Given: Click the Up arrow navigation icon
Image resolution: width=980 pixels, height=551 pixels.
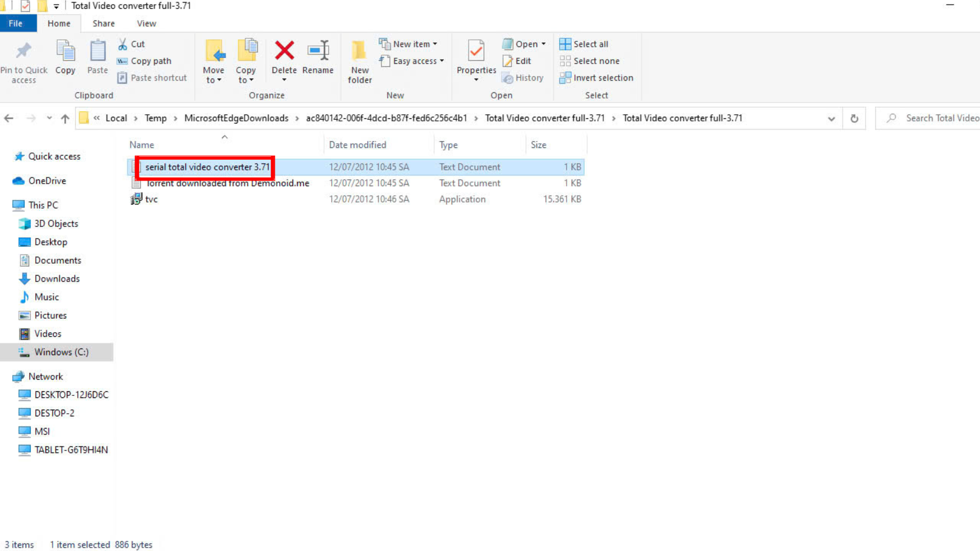Looking at the screenshot, I should tap(65, 118).
